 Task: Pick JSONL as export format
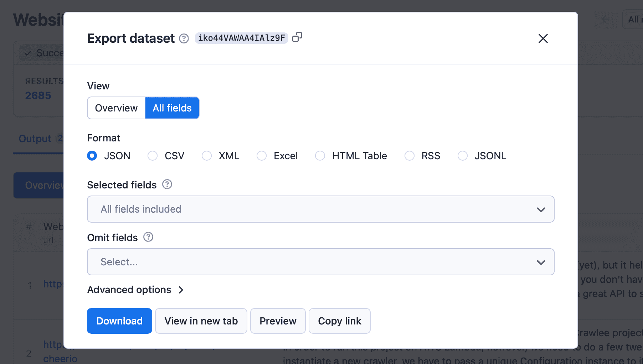tap(462, 156)
